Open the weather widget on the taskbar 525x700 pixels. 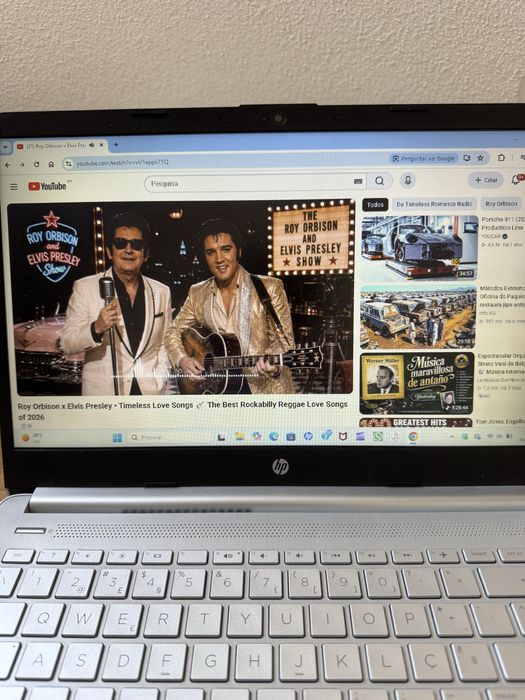point(31,438)
